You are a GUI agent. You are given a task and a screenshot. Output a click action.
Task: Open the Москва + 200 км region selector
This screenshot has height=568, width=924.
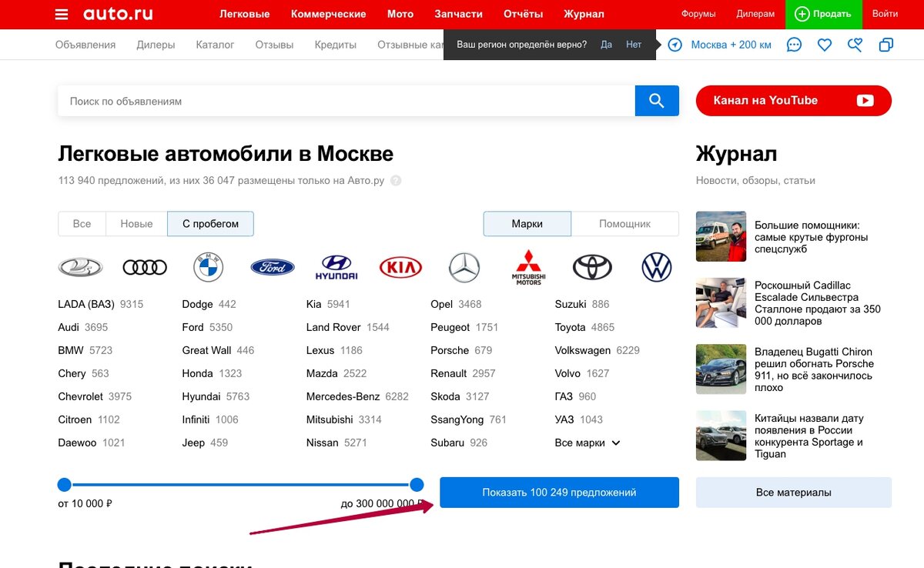(x=731, y=45)
